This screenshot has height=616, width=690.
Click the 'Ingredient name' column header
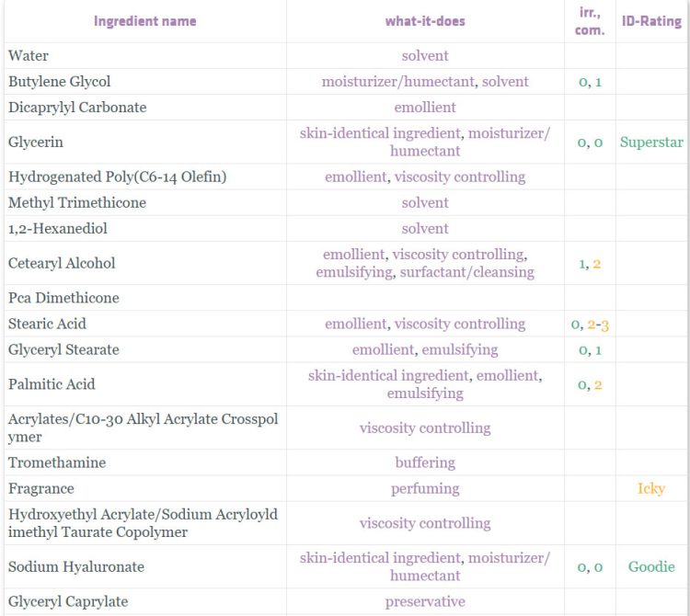click(x=144, y=21)
